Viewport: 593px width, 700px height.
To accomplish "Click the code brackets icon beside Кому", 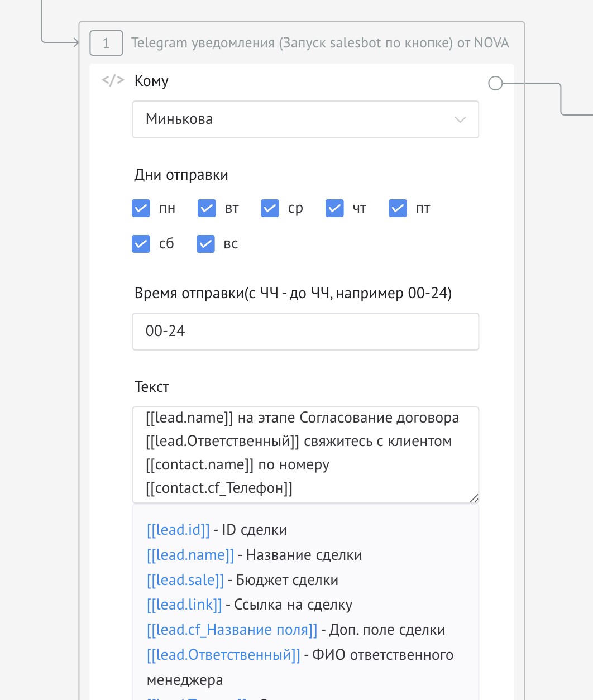I will (112, 80).
